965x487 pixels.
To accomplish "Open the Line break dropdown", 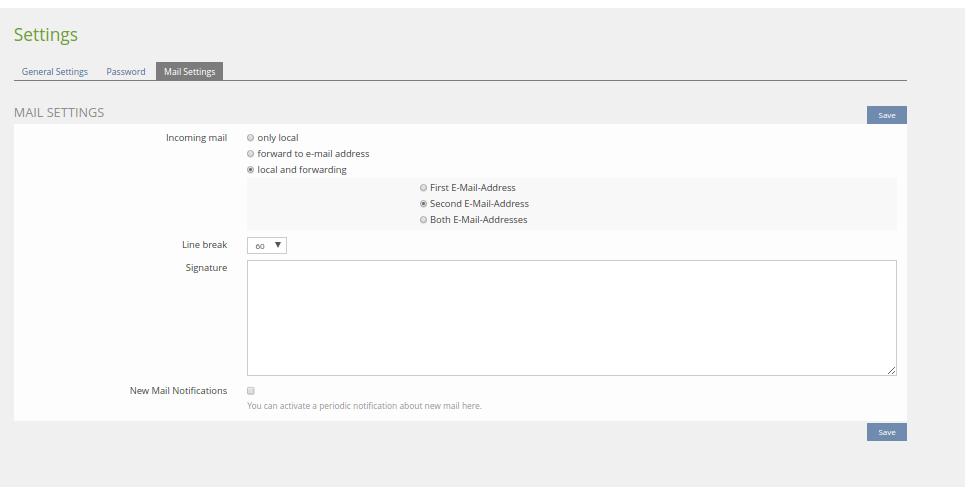I will point(267,245).
